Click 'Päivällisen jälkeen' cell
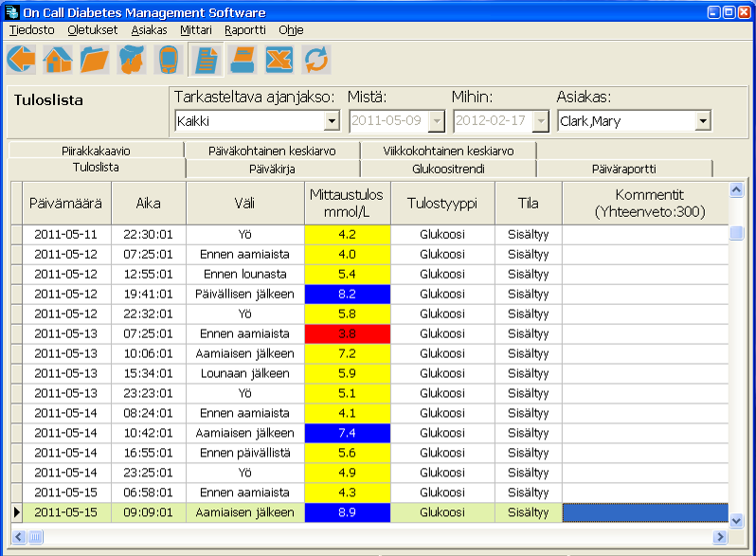This screenshot has width=756, height=556. click(x=245, y=295)
